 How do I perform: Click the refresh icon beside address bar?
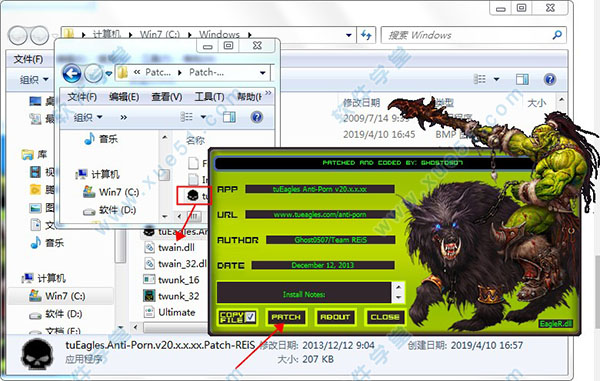tap(366, 35)
